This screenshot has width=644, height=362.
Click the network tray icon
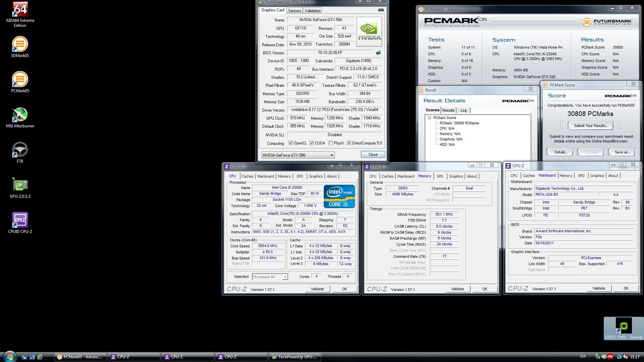[619, 357]
